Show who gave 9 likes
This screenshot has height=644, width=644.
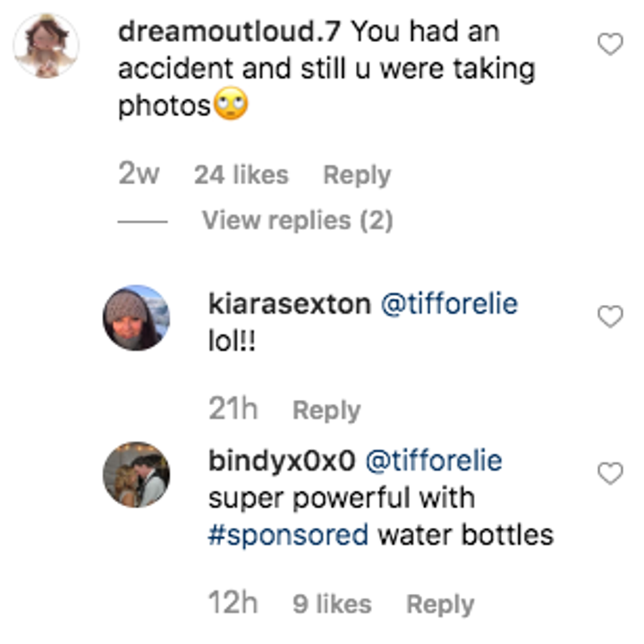(x=332, y=605)
